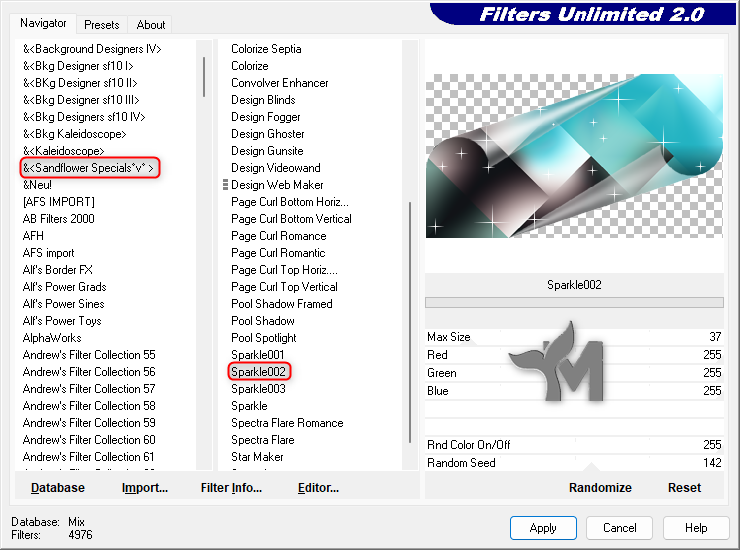Choose the Design Blinds filter
740x550 pixels.
[263, 100]
